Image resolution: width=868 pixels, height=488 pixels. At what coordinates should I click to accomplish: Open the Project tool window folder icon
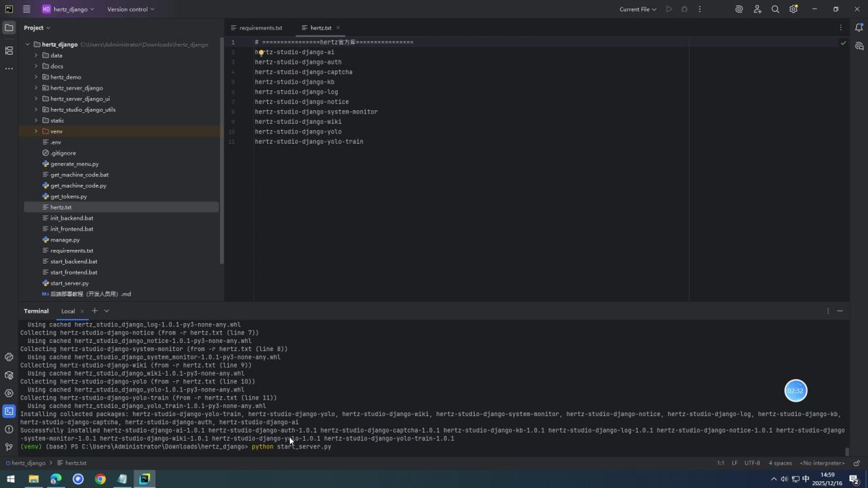[x=9, y=27]
